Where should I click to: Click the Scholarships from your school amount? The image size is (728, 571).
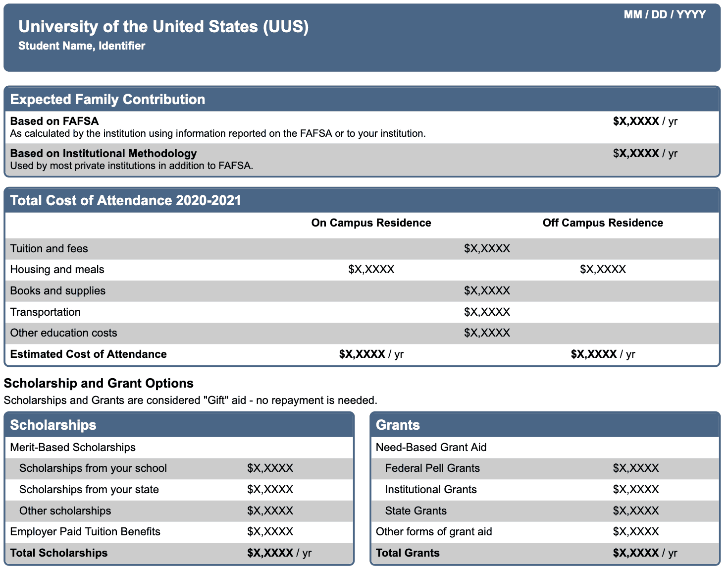pyautogui.click(x=270, y=468)
